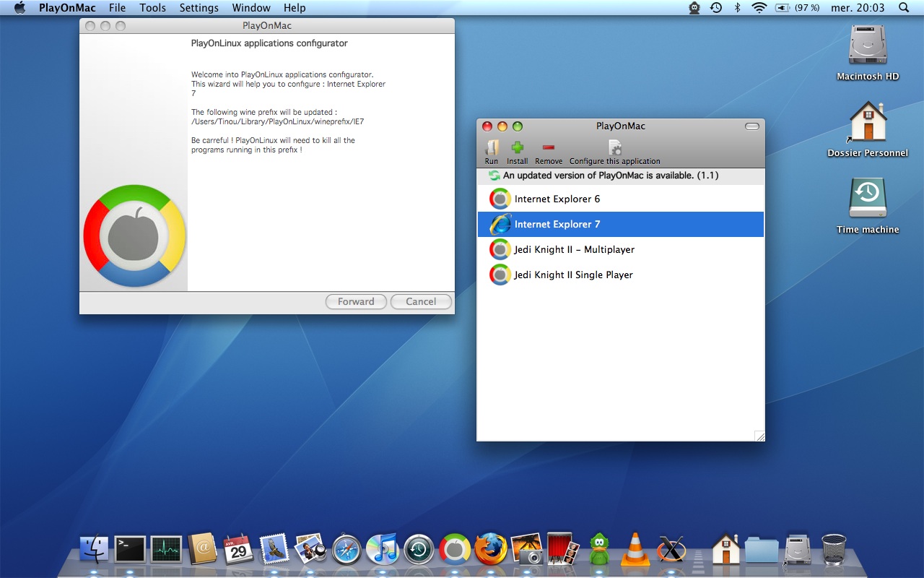Launch Safari compass icon in Dock
The width and height of the screenshot is (924, 578).
(x=346, y=550)
